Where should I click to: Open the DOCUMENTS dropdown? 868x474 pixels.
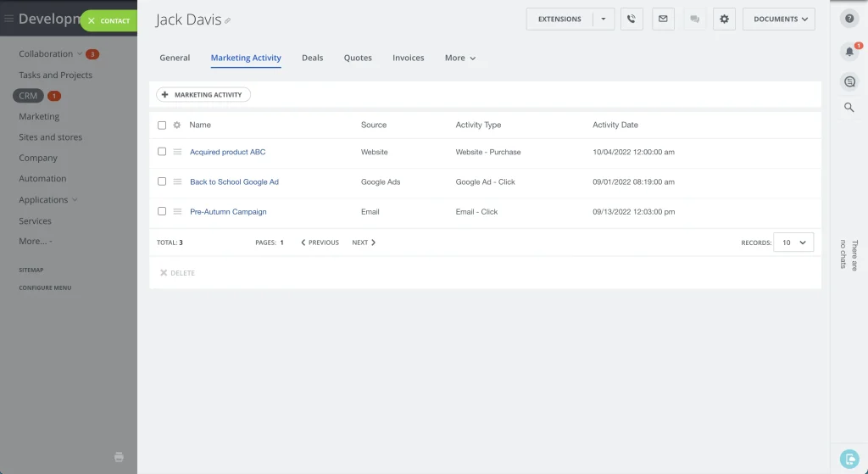[x=779, y=19]
